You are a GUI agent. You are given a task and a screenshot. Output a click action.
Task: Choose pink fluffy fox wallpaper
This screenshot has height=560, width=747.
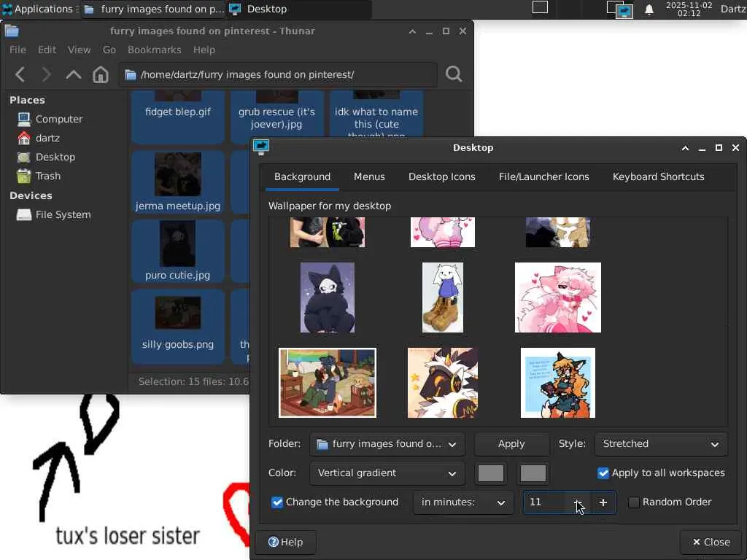(x=558, y=297)
